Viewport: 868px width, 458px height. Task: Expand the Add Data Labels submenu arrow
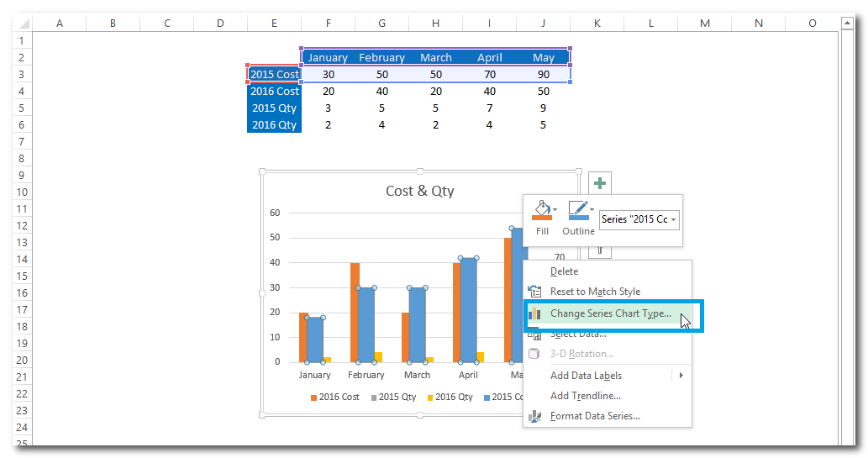coord(681,376)
